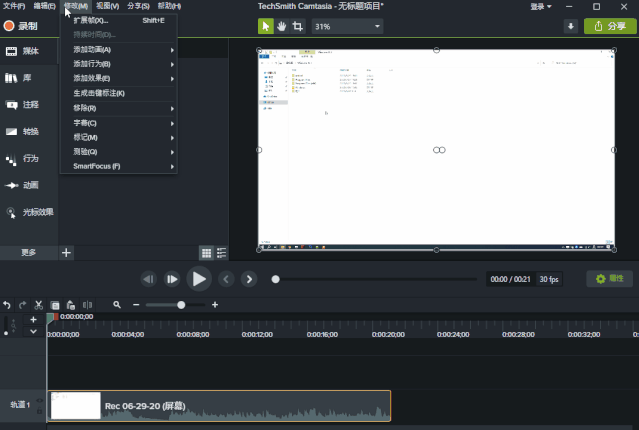The height and width of the screenshot is (430, 639).
Task: Click the plus add media button
Action: (x=66, y=253)
